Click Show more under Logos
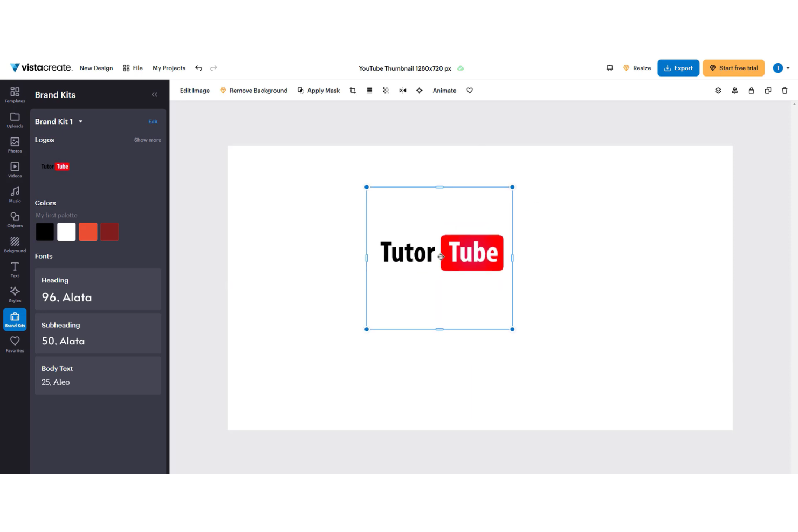The height and width of the screenshot is (532, 798). pos(148,140)
